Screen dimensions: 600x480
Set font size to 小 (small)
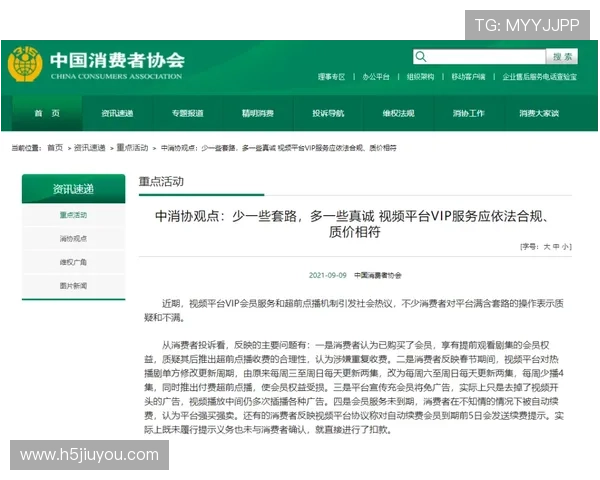pos(565,247)
